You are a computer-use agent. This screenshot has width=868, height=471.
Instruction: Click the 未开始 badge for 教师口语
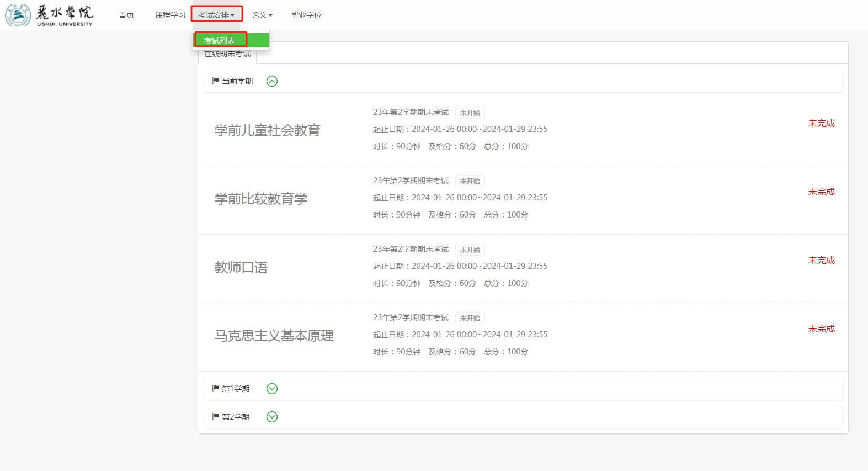click(x=470, y=250)
